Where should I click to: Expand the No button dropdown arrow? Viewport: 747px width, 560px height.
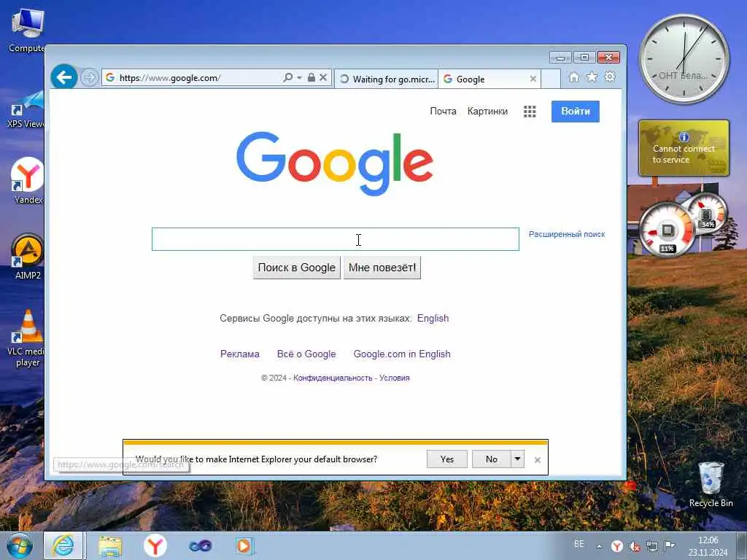pos(517,459)
